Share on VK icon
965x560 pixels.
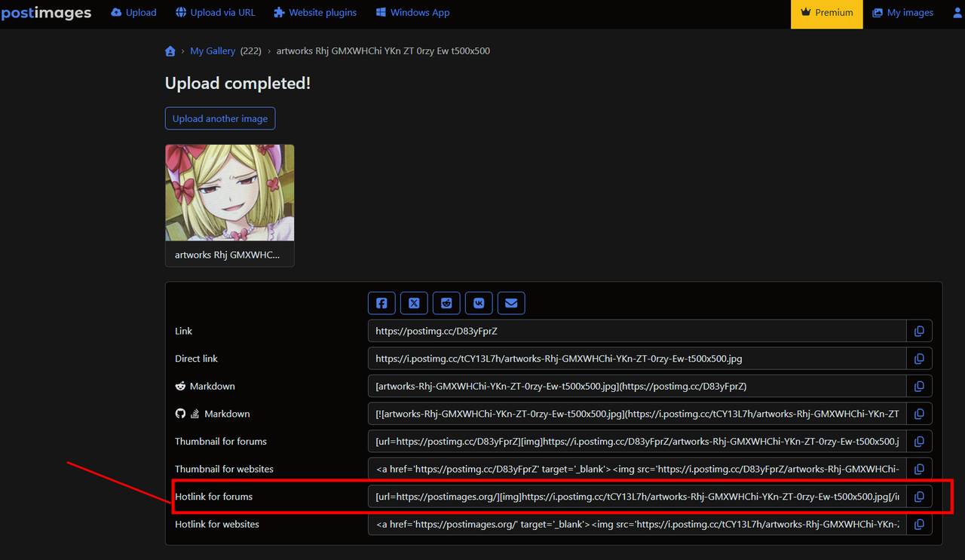[479, 303]
